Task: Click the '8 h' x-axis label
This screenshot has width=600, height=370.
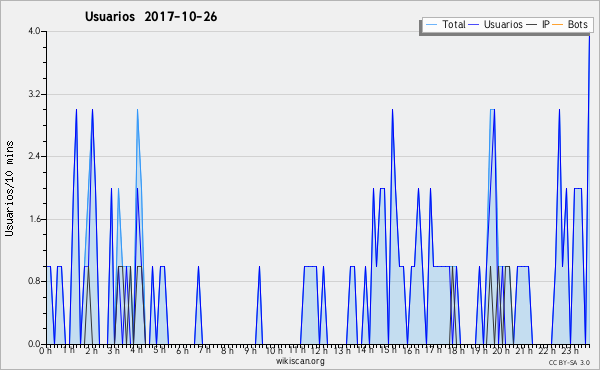Action: pyautogui.click(x=227, y=350)
